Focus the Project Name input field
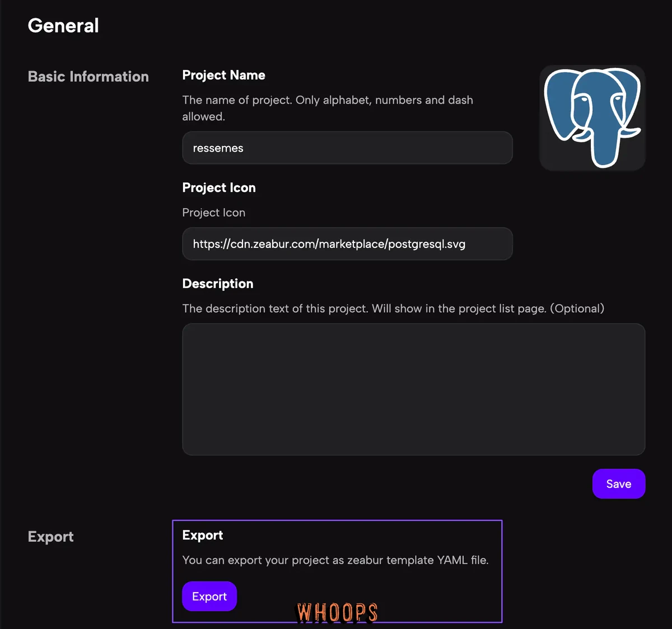 (x=347, y=148)
